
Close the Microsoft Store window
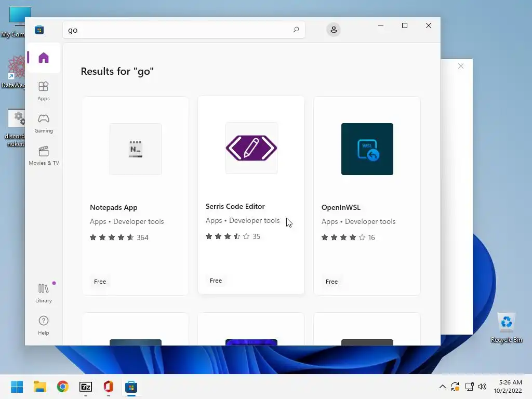(429, 25)
